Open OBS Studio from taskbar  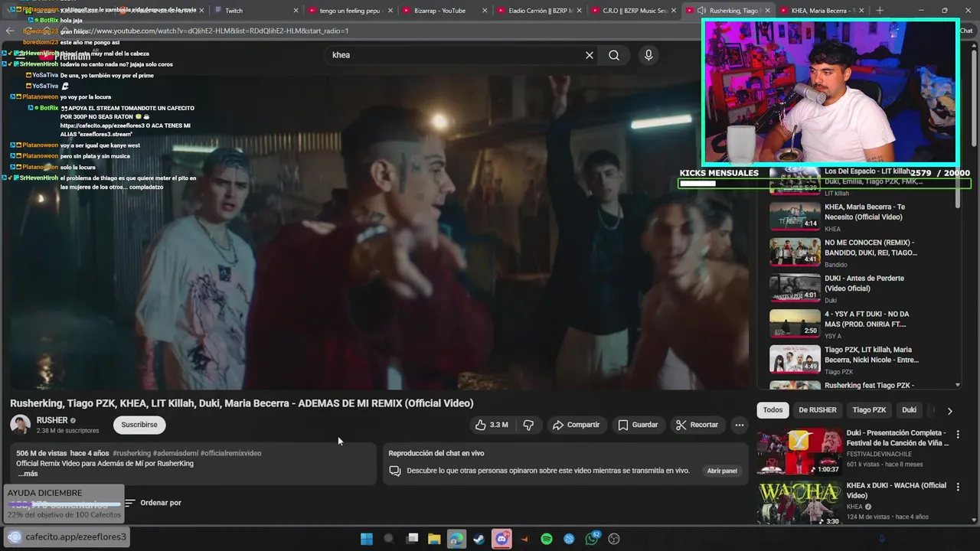614,539
